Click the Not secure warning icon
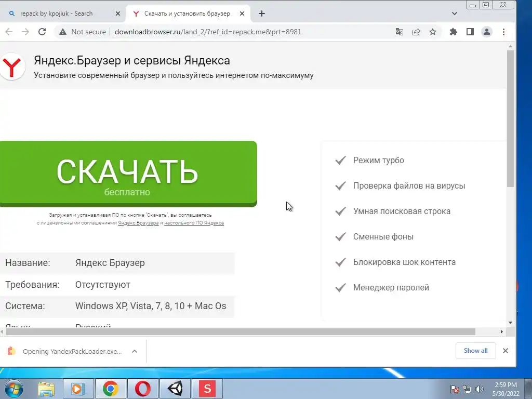This screenshot has width=532, height=399. 63,32
